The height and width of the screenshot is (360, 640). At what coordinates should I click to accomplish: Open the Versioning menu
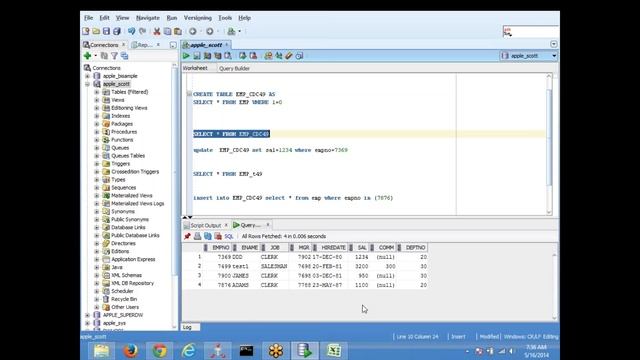click(198, 18)
